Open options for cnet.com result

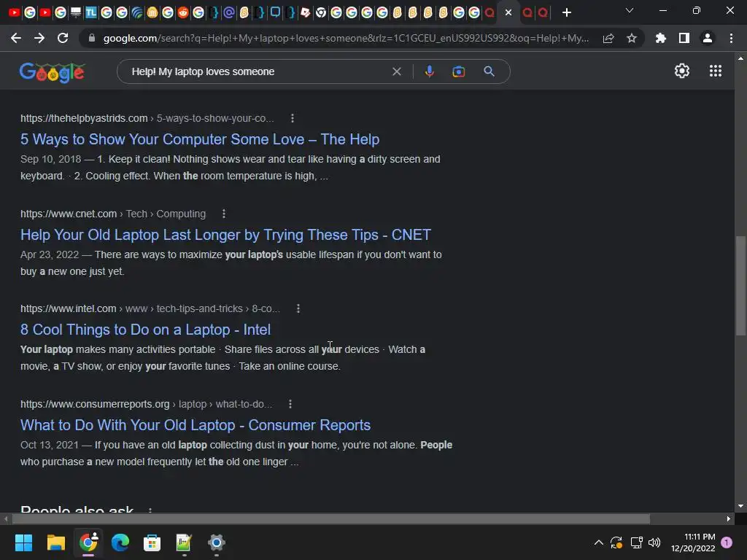224,214
